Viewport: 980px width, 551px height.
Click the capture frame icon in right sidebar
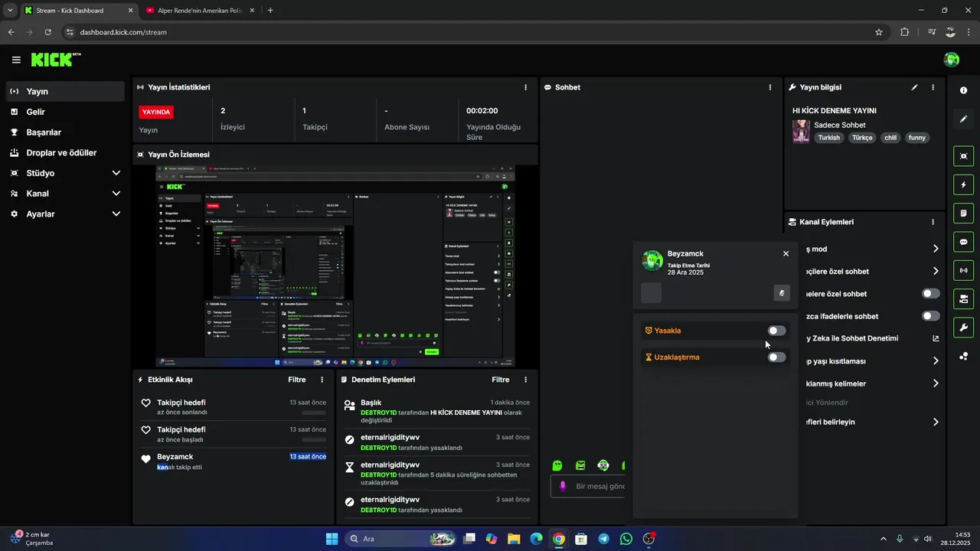click(963, 156)
